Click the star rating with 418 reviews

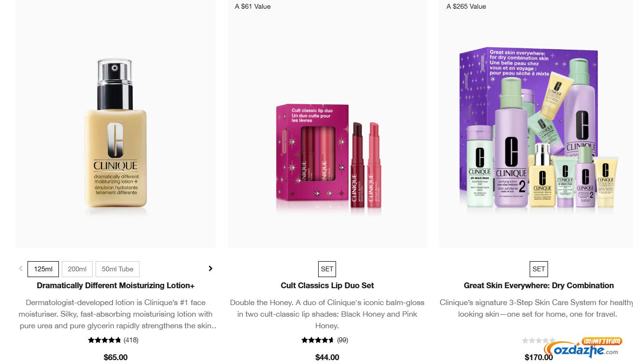[x=113, y=340]
